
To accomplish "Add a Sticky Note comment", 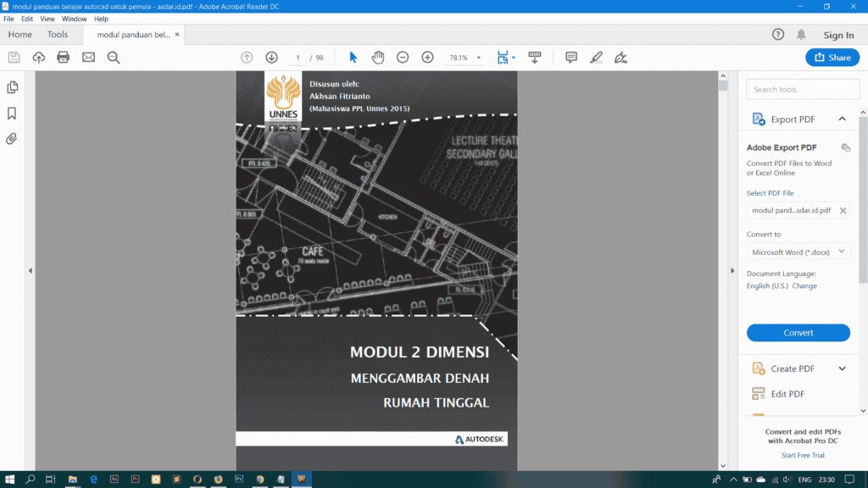I will click(x=570, y=57).
